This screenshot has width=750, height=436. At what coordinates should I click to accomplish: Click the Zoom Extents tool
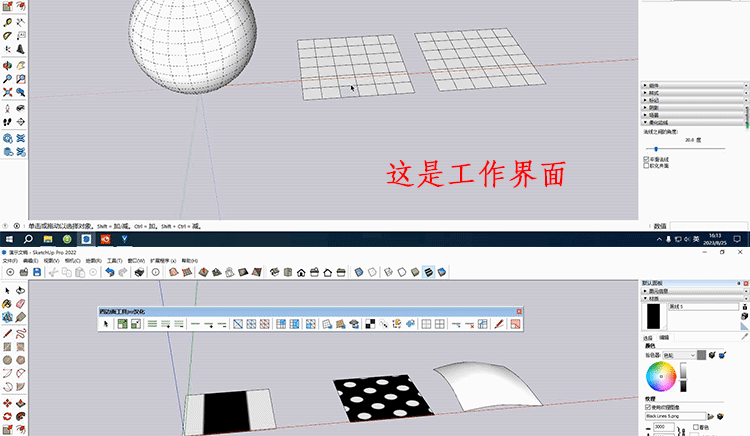(7, 92)
